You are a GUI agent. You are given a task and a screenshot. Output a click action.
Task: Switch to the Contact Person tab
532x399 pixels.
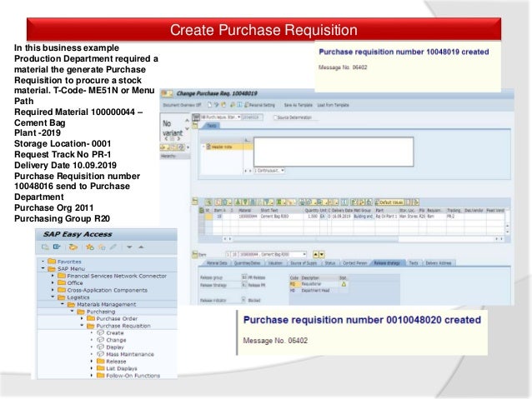[x=354, y=263]
